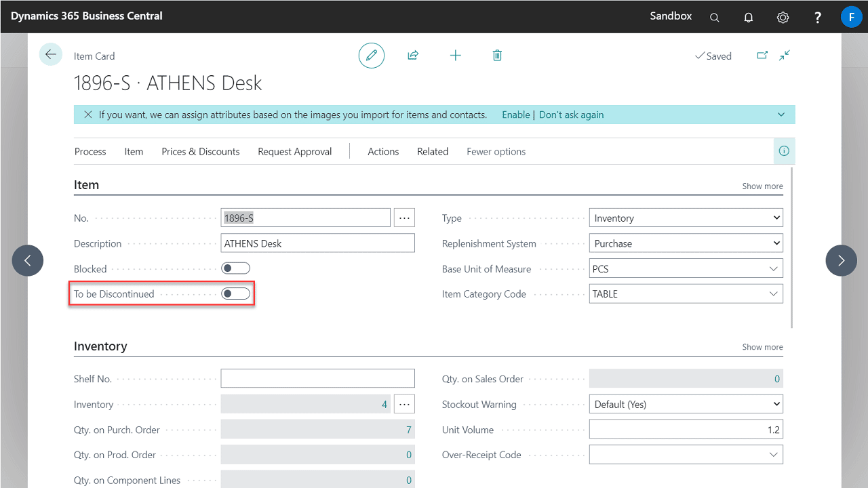This screenshot has width=868, height=488.
Task: Go to next record arrow
Action: (x=841, y=260)
